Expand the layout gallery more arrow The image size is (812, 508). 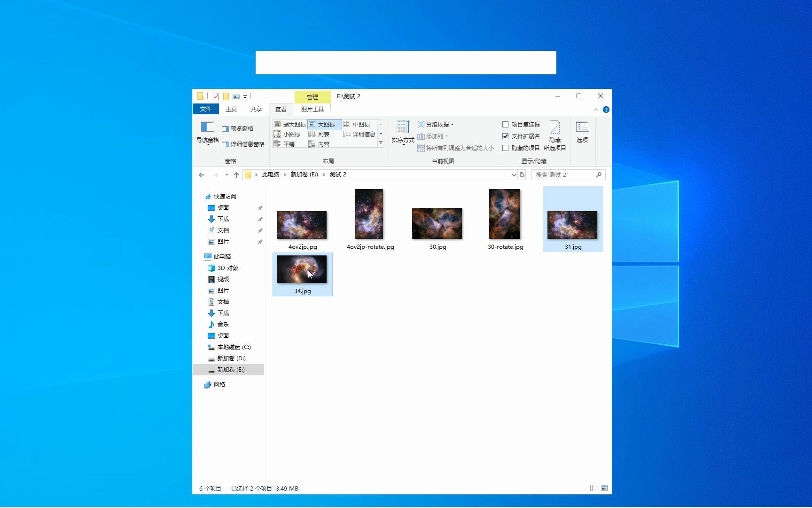point(381,143)
